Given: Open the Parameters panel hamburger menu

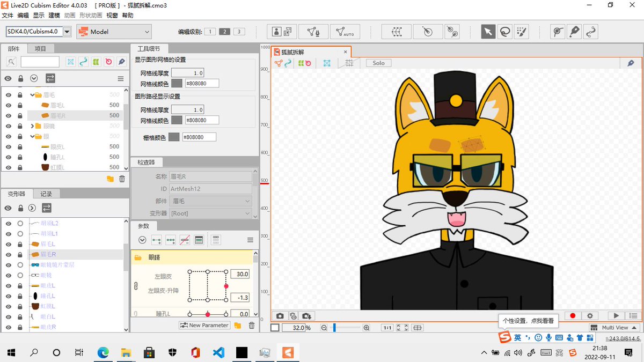Looking at the screenshot, I should coord(250,240).
